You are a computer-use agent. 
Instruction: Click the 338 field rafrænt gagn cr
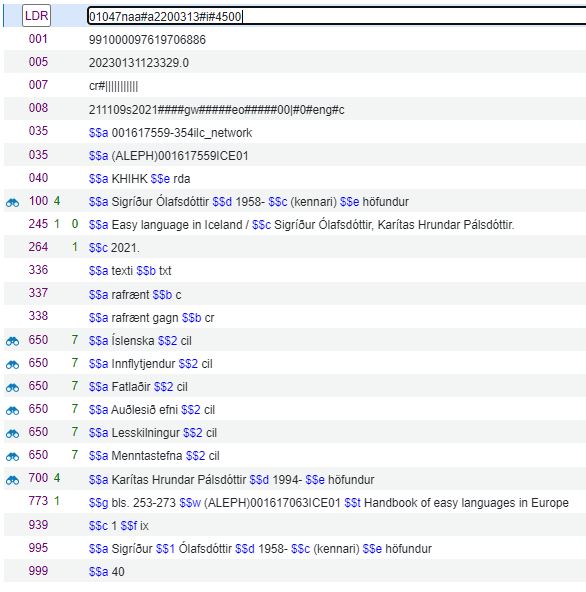click(151, 318)
